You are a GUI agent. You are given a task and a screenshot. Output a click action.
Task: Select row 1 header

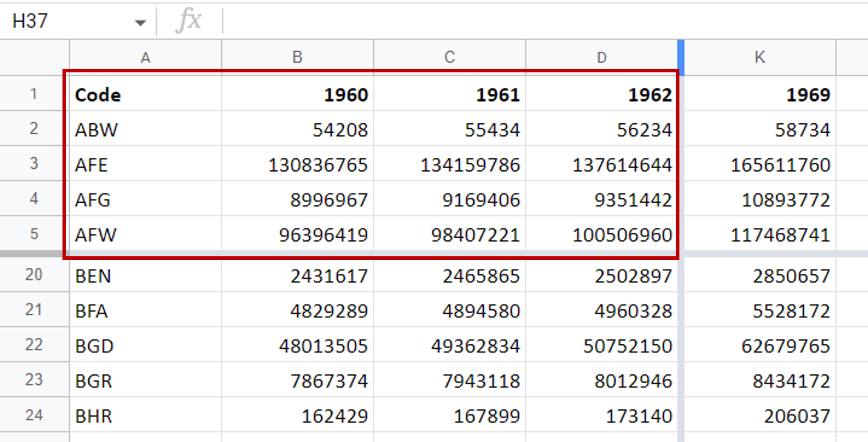(34, 94)
